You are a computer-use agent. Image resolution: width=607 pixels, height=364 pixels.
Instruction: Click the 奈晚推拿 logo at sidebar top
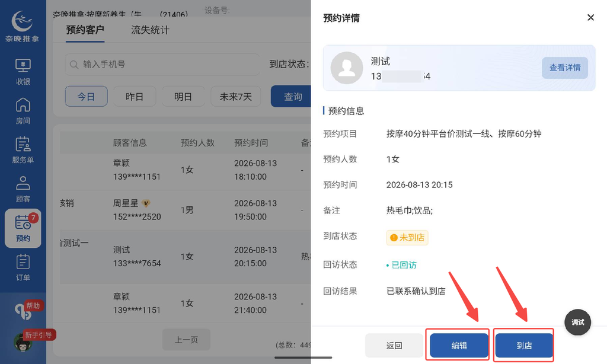pos(22,25)
